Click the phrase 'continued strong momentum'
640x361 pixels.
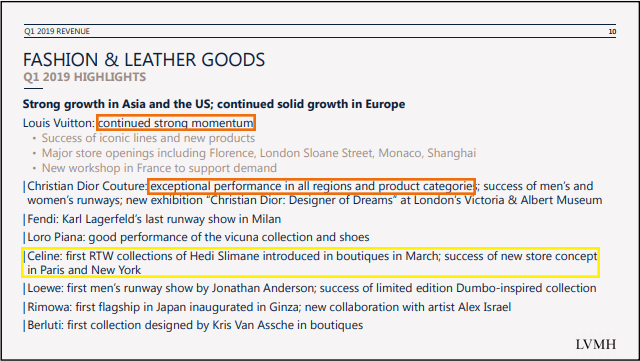coord(176,123)
